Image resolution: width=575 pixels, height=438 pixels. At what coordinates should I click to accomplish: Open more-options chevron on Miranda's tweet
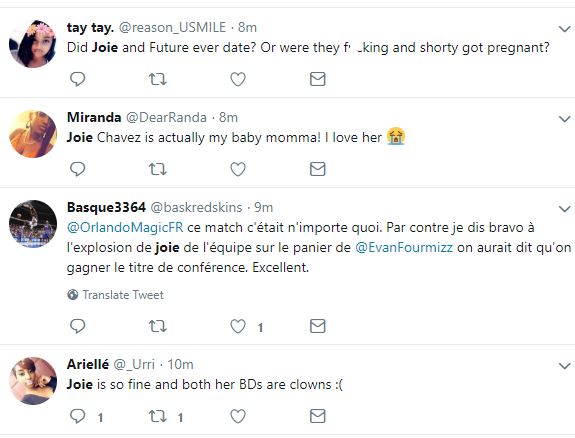click(564, 119)
